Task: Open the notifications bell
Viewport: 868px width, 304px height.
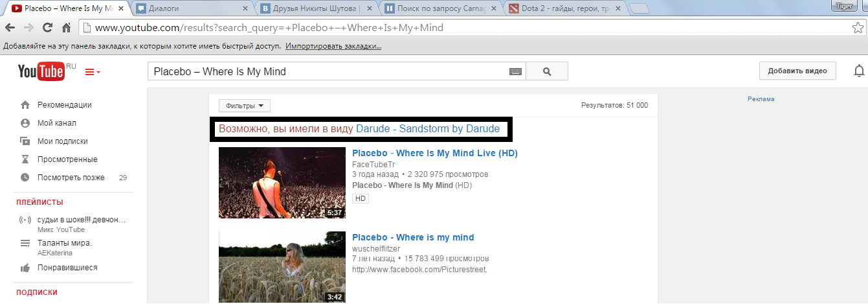Action: coord(860,71)
